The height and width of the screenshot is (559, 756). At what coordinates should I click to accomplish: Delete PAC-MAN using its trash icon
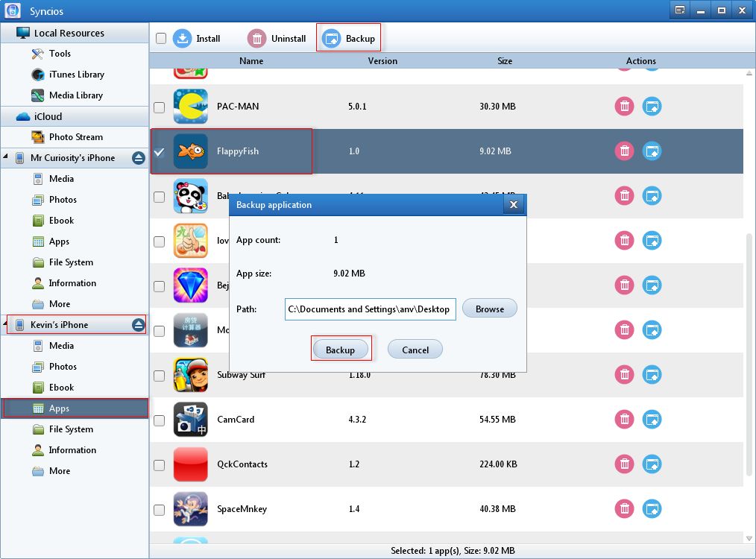click(624, 106)
